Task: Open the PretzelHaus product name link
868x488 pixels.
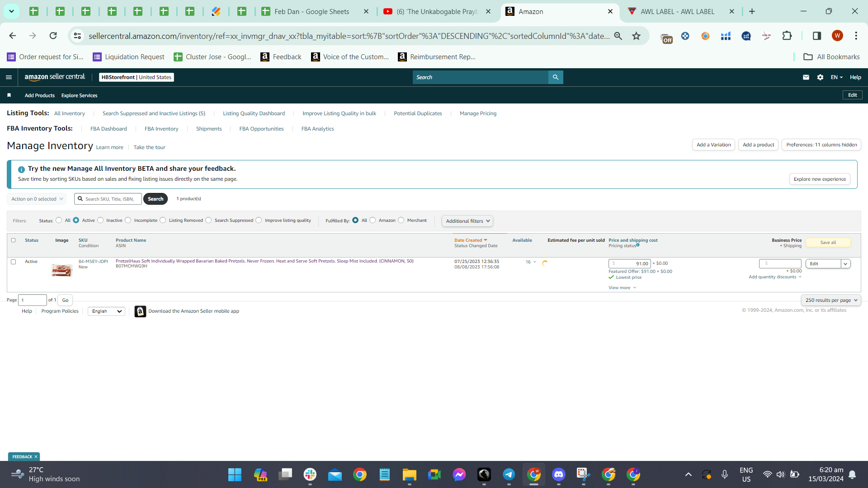Action: pyautogui.click(x=264, y=261)
